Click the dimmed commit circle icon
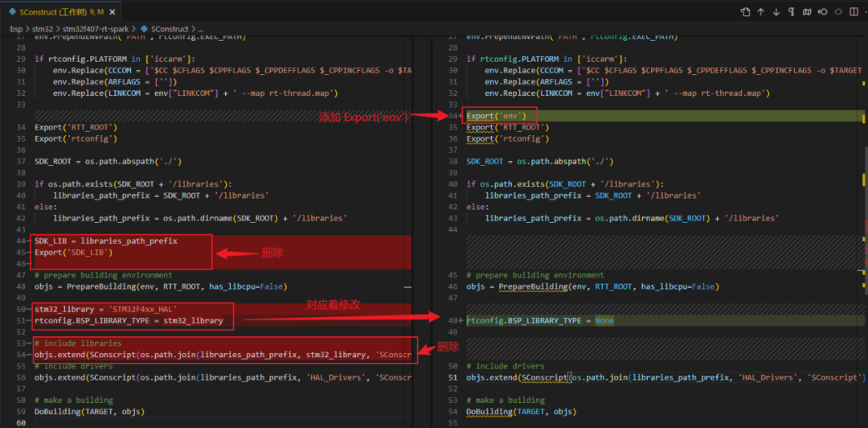Screen dimensions: 868x428 (x=838, y=11)
